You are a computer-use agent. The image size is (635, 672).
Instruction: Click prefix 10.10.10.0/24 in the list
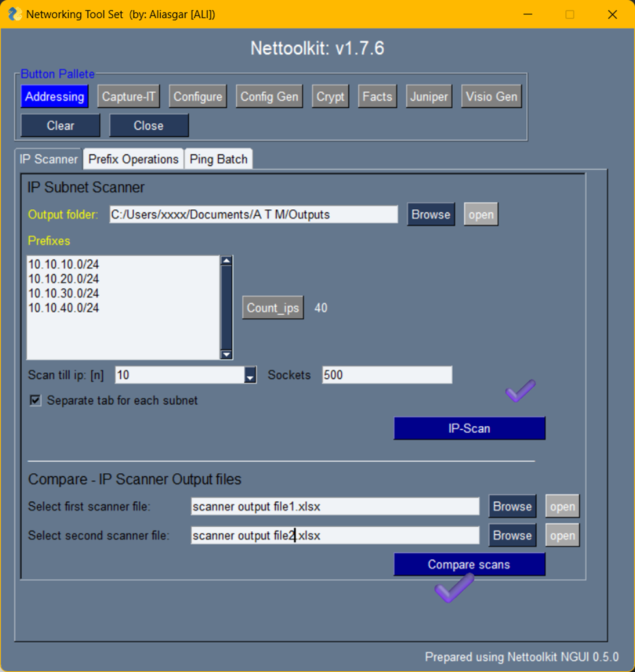63,264
